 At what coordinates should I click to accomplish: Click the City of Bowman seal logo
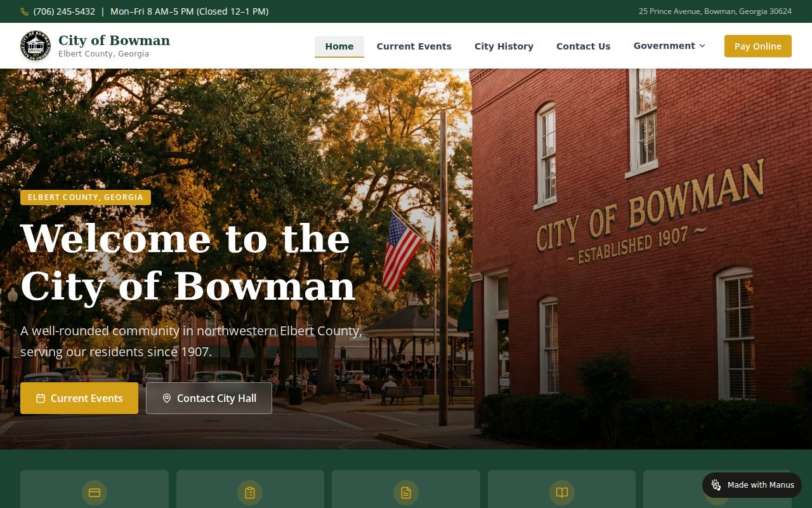pos(36,46)
